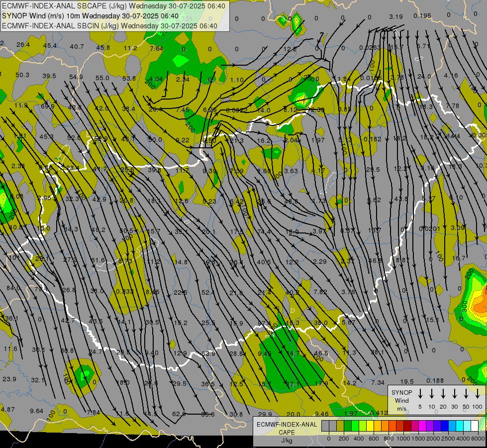Click the 74.4 value on the map
Viewport: 487px width, 448px height.
point(264,231)
